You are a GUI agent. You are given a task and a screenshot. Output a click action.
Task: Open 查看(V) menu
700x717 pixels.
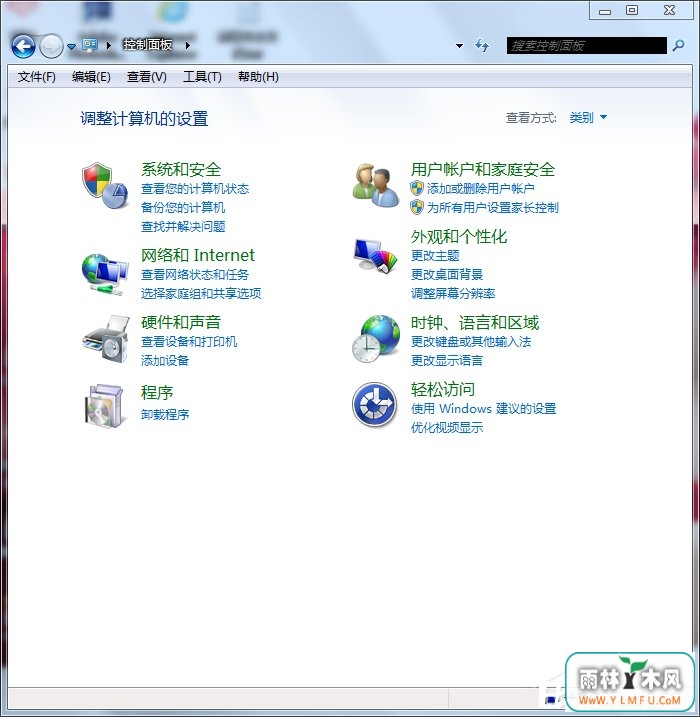(146, 76)
